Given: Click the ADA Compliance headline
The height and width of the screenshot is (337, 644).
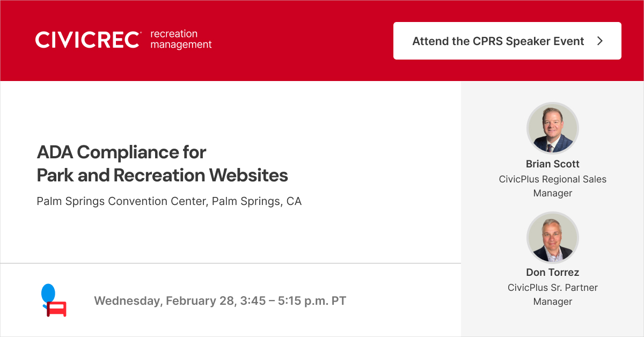Looking at the screenshot, I should 121,152.
